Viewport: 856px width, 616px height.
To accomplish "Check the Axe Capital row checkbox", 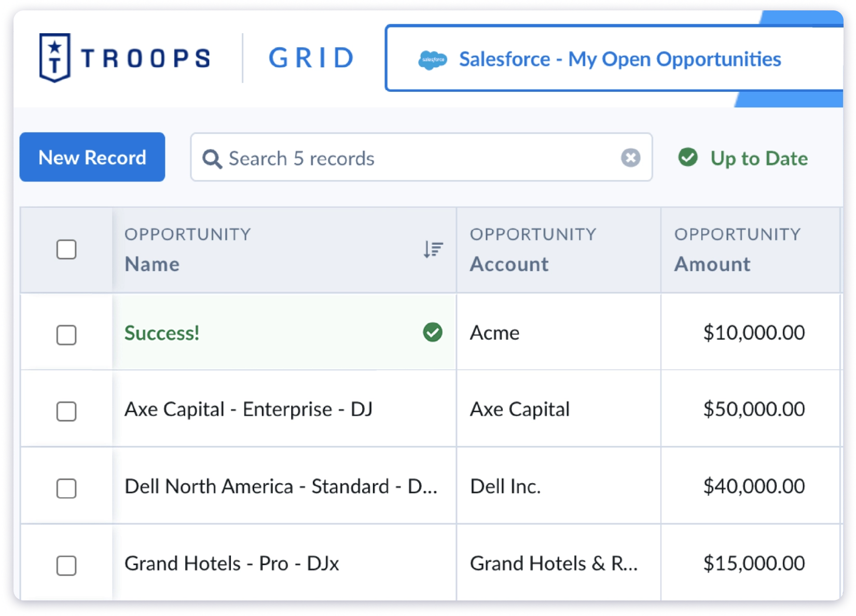I will pyautogui.click(x=66, y=411).
